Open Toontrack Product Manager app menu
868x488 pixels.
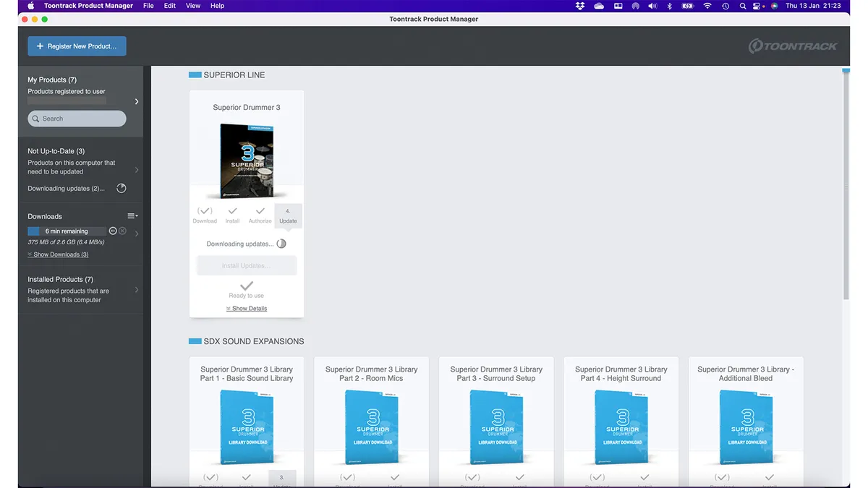(88, 6)
